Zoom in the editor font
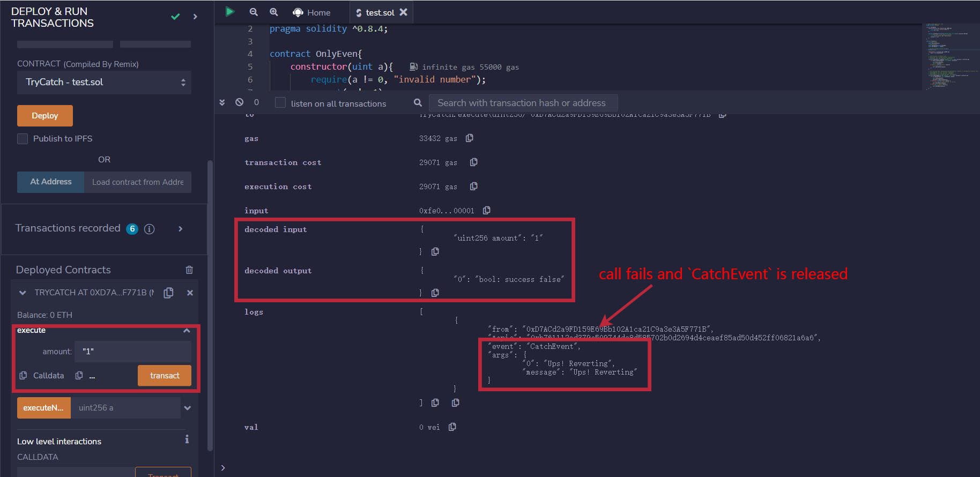The image size is (980, 477). (273, 12)
